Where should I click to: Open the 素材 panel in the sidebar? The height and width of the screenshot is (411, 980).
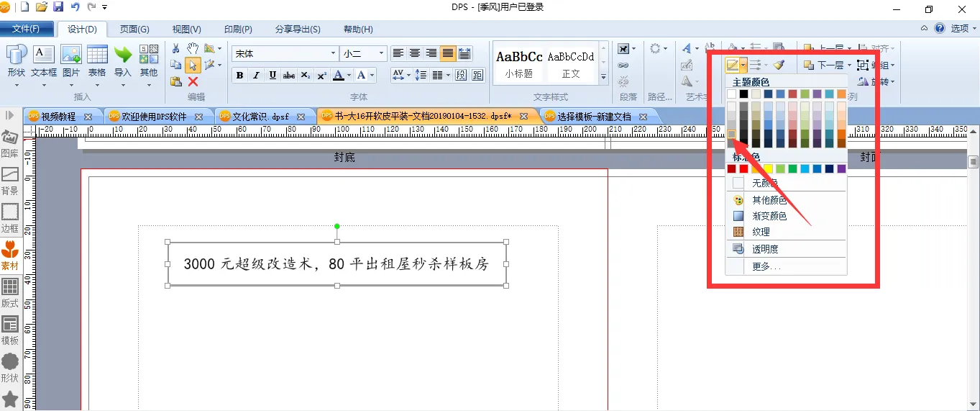pyautogui.click(x=10, y=255)
